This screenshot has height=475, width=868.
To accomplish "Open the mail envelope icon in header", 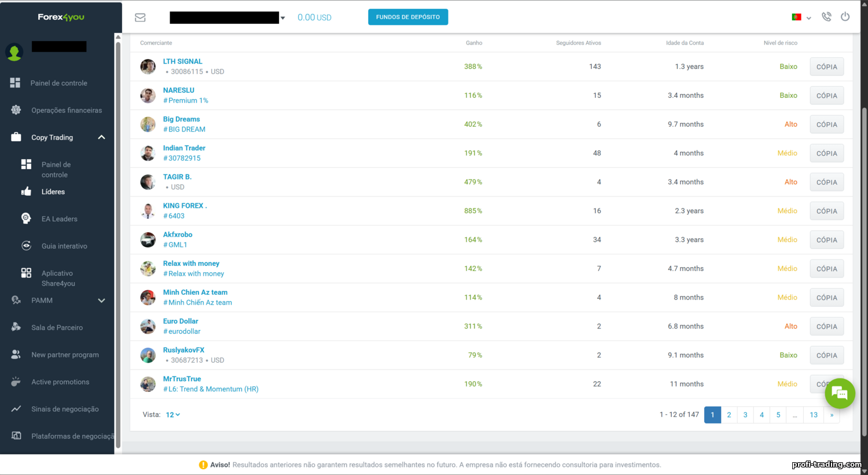I will [140, 17].
